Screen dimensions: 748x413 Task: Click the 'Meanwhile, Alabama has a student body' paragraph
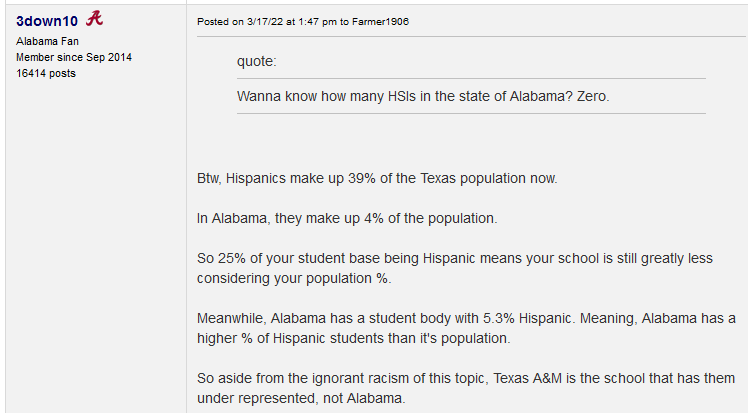[466, 318]
